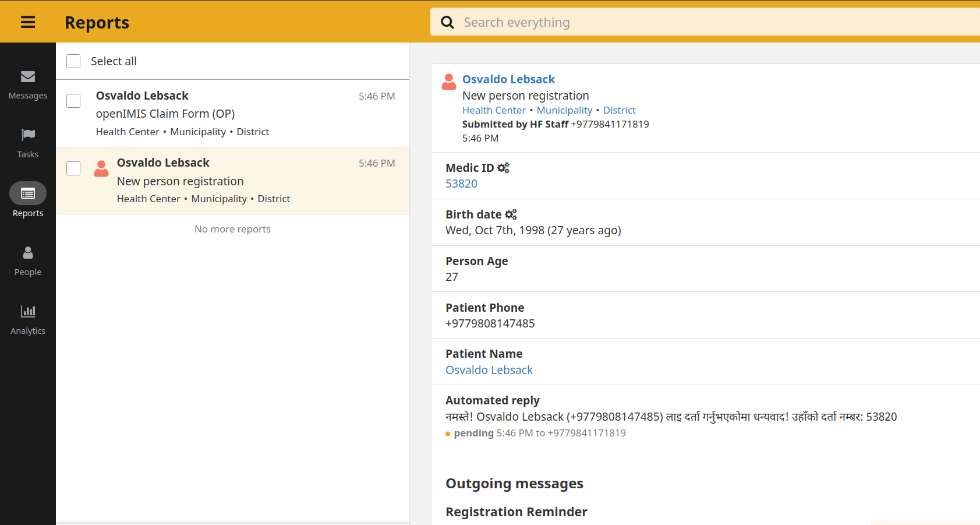980x525 pixels.
Task: Open Osvaldo Lebsack link in detail header
Action: pos(508,79)
